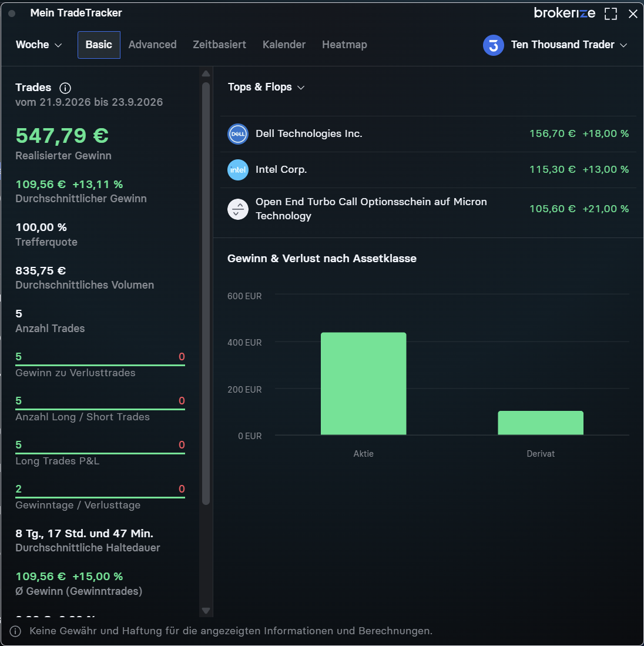
Task: Click the Derivat axis label
Action: pos(540,454)
